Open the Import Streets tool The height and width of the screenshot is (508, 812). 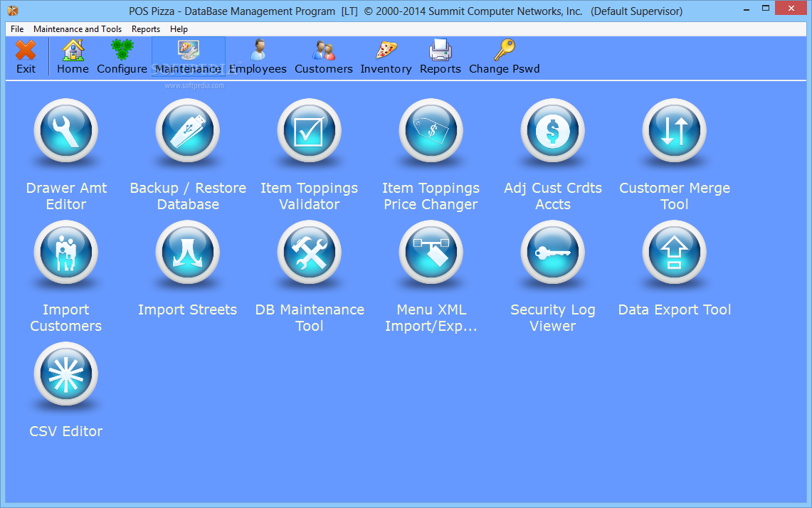[x=187, y=252]
